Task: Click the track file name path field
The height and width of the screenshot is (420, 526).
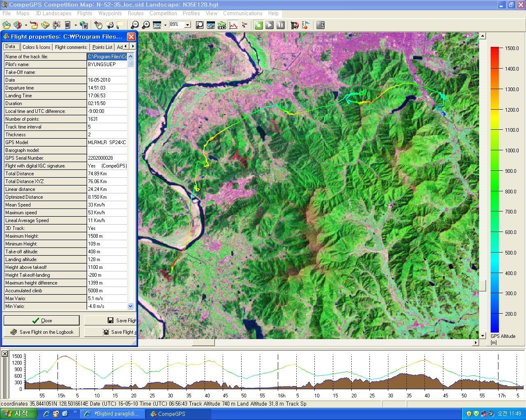Action: 107,56
